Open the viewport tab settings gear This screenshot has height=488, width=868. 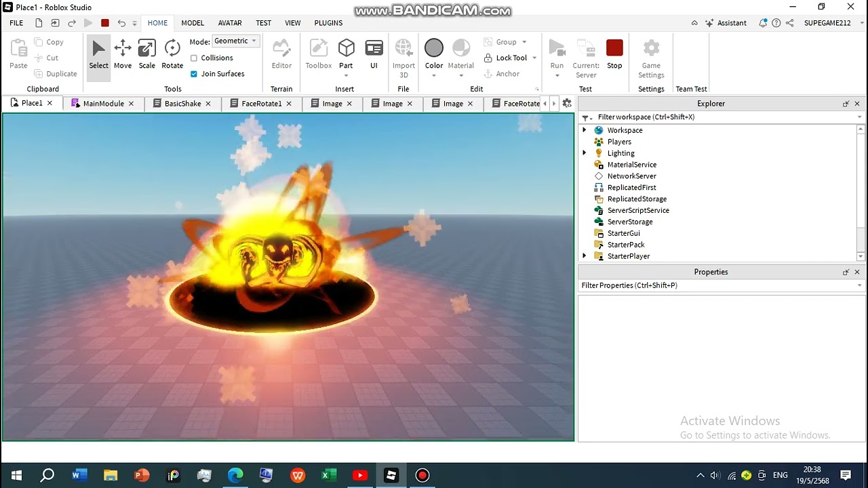[567, 104]
